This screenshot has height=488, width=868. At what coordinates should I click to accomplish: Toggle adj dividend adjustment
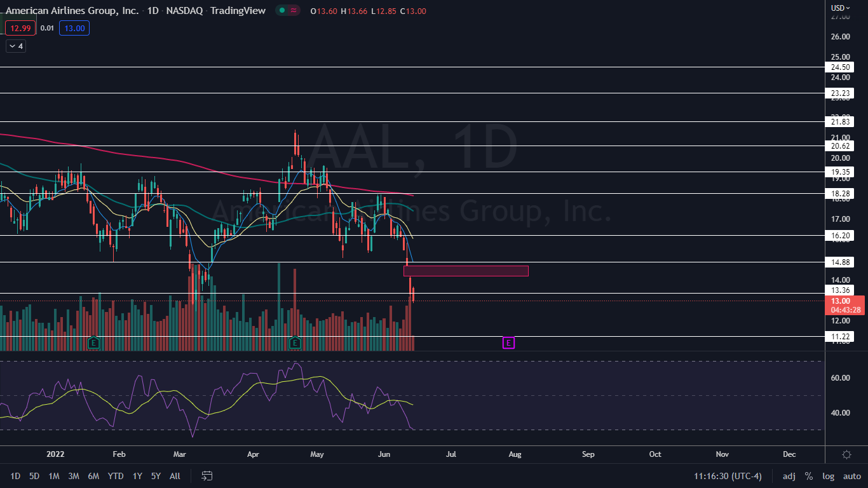coord(789,476)
